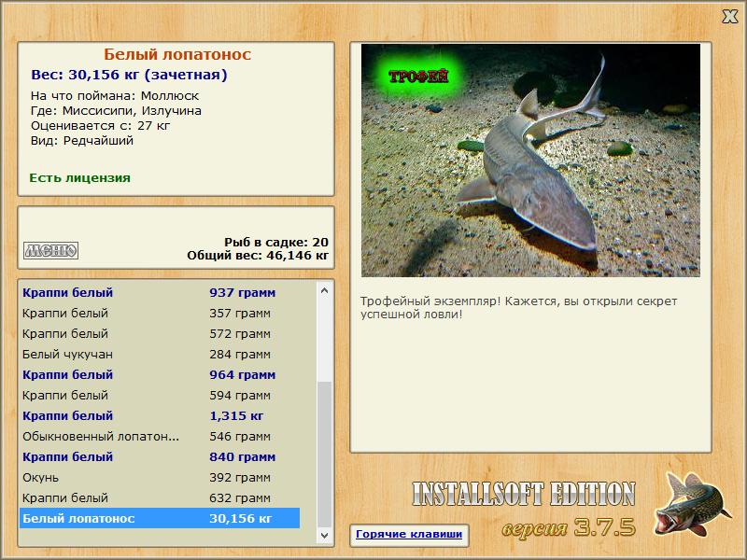Select Краппи белый 937 грамм row
Screen dimensions: 747x560
[160, 292]
